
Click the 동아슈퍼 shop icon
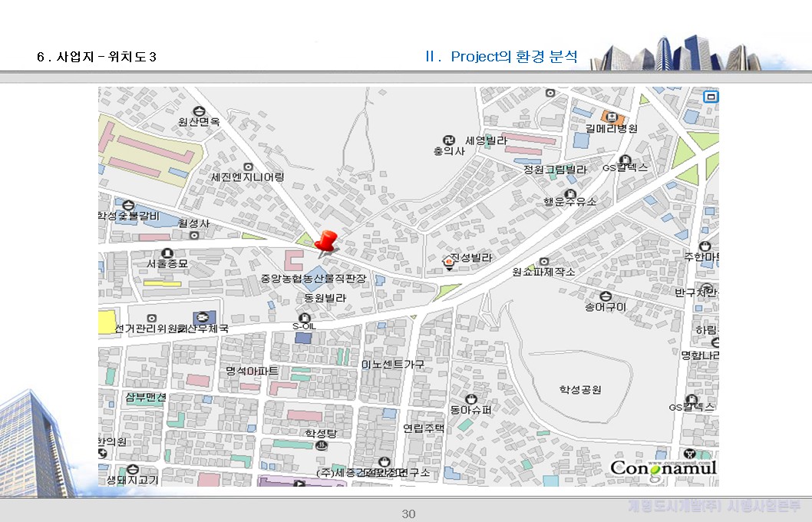click(470, 398)
